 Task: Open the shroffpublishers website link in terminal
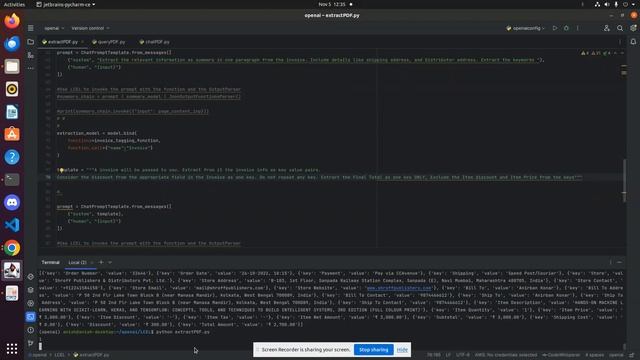pyautogui.click(x=399, y=288)
